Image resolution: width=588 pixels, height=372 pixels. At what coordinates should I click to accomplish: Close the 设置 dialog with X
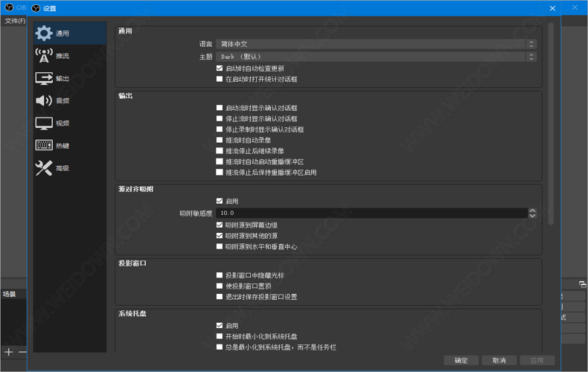(x=552, y=8)
